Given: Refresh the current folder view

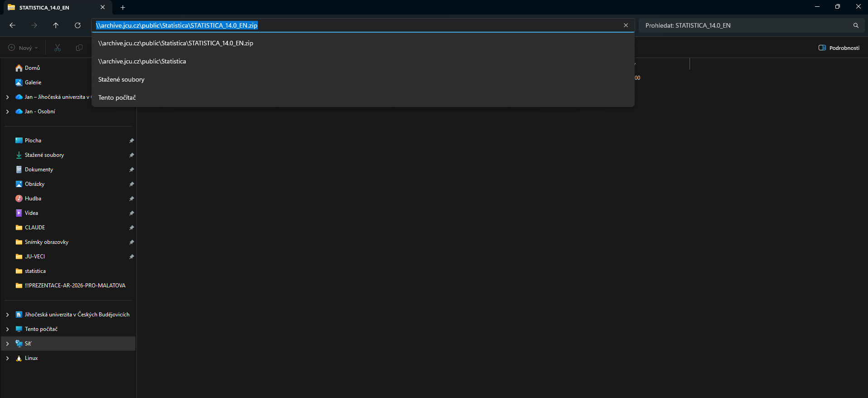Looking at the screenshot, I should tap(77, 25).
